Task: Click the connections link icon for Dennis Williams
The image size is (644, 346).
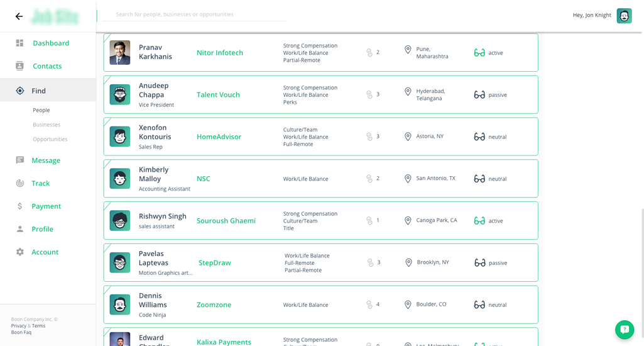Action: click(x=369, y=304)
